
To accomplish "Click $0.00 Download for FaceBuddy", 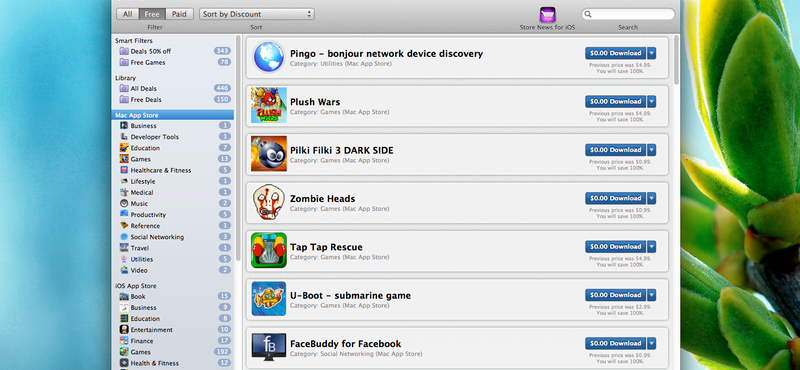I will (x=616, y=343).
